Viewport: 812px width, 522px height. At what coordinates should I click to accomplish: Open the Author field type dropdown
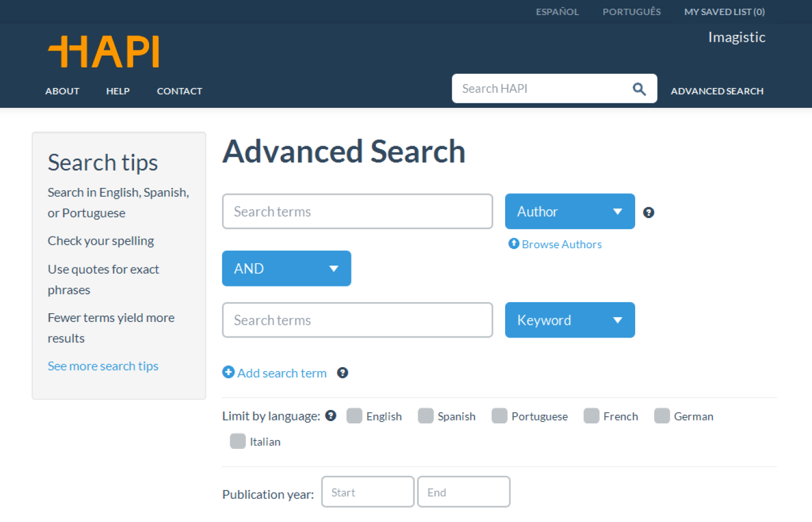570,211
